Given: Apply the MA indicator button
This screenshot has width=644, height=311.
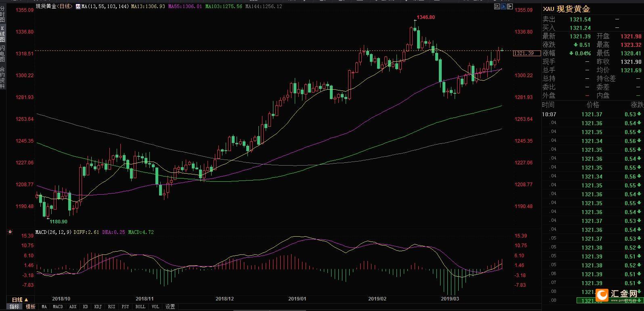Looking at the screenshot, I should click(x=44, y=307).
